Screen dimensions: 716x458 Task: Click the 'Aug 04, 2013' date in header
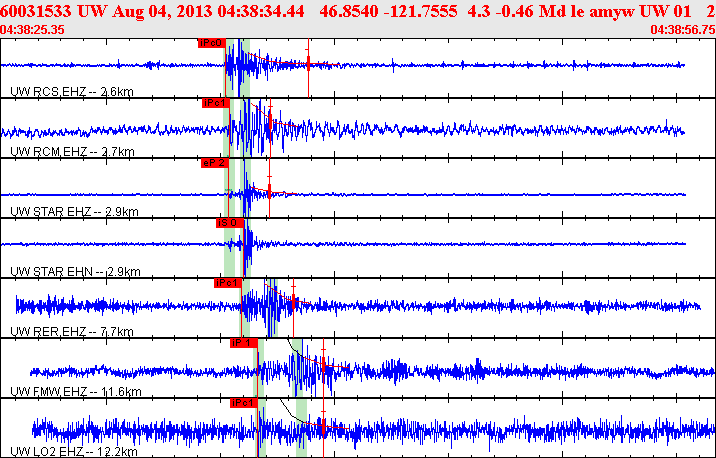[162, 11]
